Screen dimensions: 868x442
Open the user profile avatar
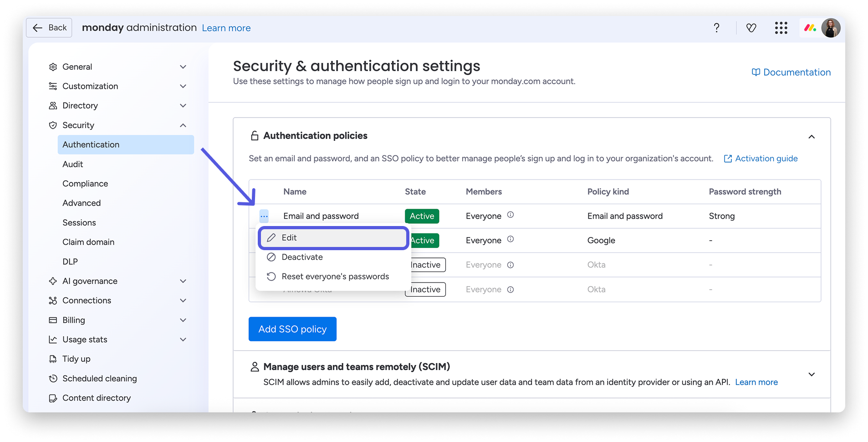pos(831,28)
